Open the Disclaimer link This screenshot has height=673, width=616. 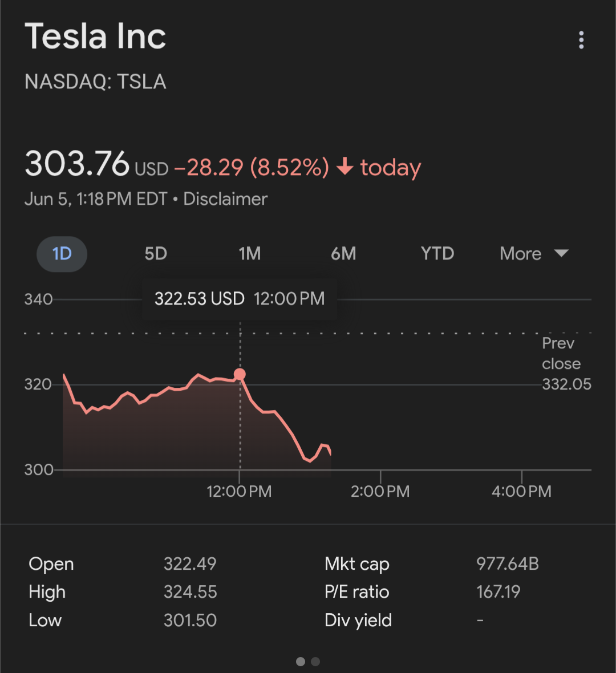click(225, 199)
